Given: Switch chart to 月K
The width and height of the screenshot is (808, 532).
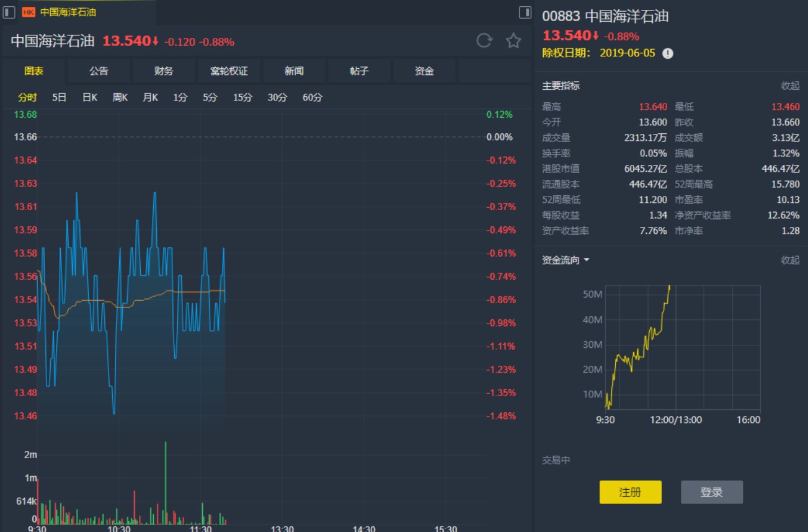Looking at the screenshot, I should pyautogui.click(x=150, y=97).
